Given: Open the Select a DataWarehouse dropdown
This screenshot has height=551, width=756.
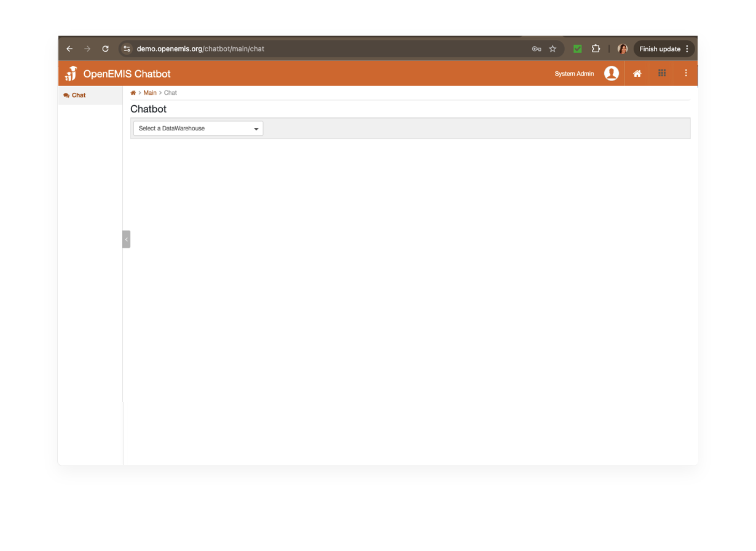Looking at the screenshot, I should coord(198,129).
